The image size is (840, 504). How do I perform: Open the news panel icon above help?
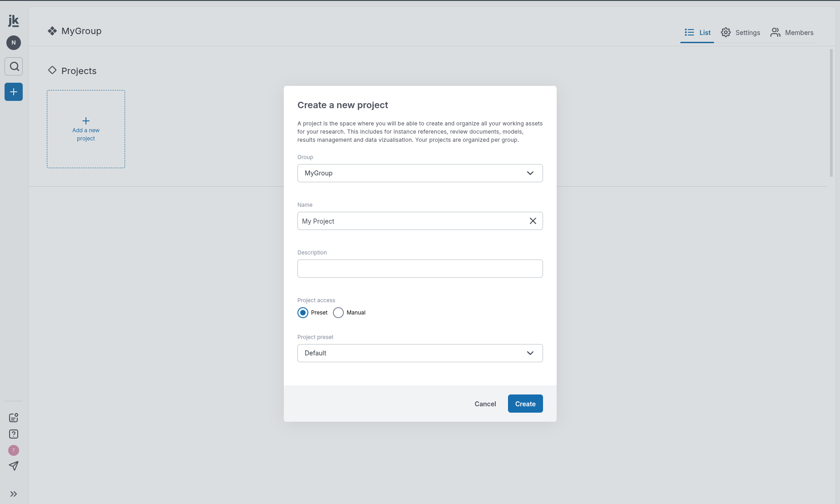pos(14,418)
